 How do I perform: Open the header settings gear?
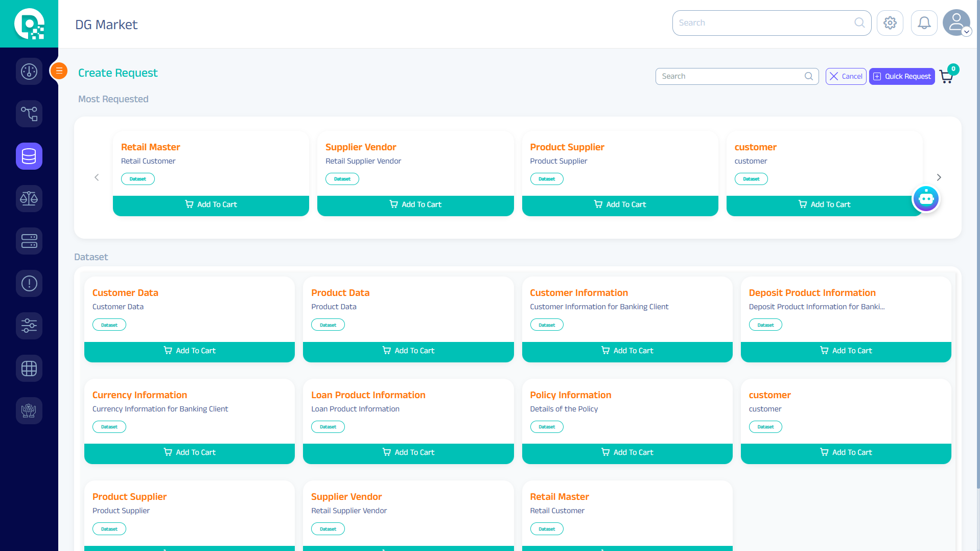(890, 23)
